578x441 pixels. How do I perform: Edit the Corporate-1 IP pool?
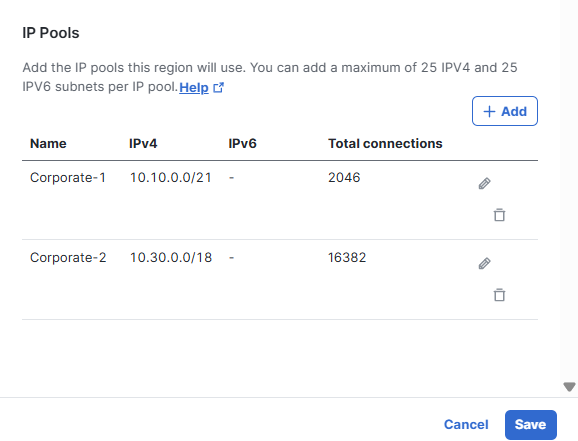coord(484,183)
